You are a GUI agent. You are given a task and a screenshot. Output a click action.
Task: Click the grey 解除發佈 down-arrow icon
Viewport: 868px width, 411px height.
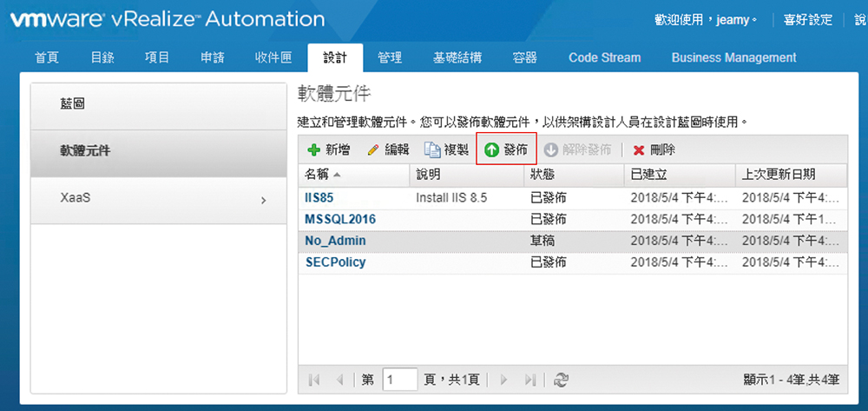point(551,150)
